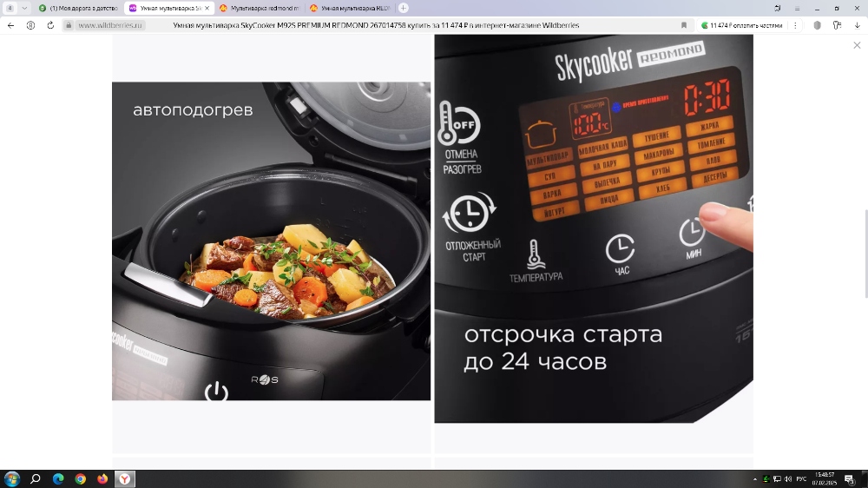868x488 pixels.
Task: Open the taskbar search magnifier
Action: 36,478
